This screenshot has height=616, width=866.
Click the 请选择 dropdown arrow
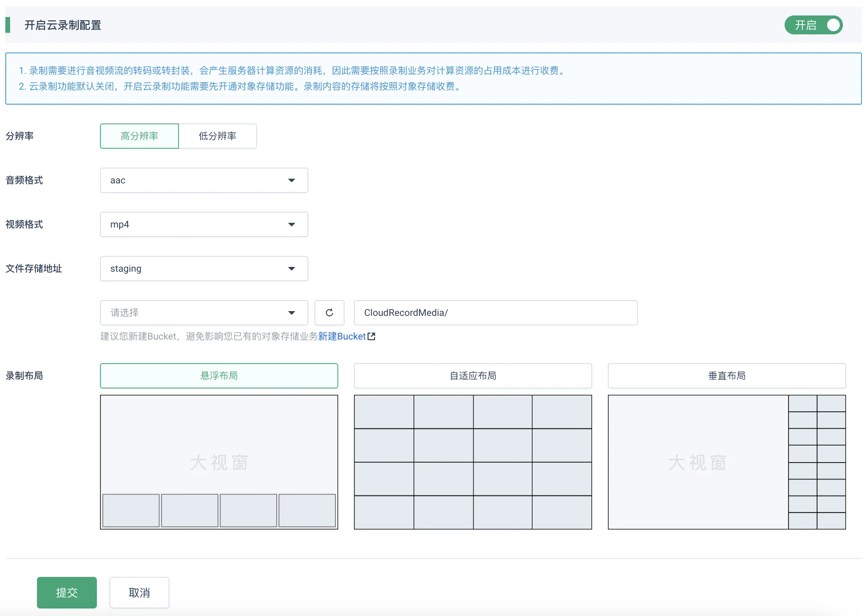(x=291, y=313)
